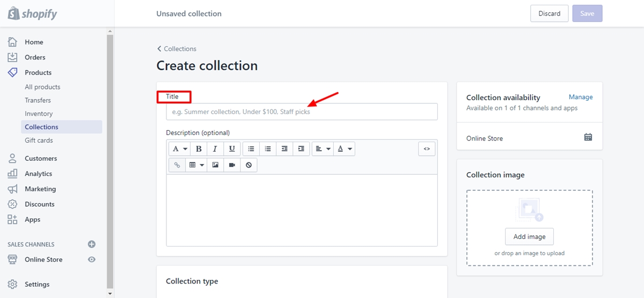Click the "Online Store" availability row text
The height and width of the screenshot is (298, 644).
click(485, 138)
